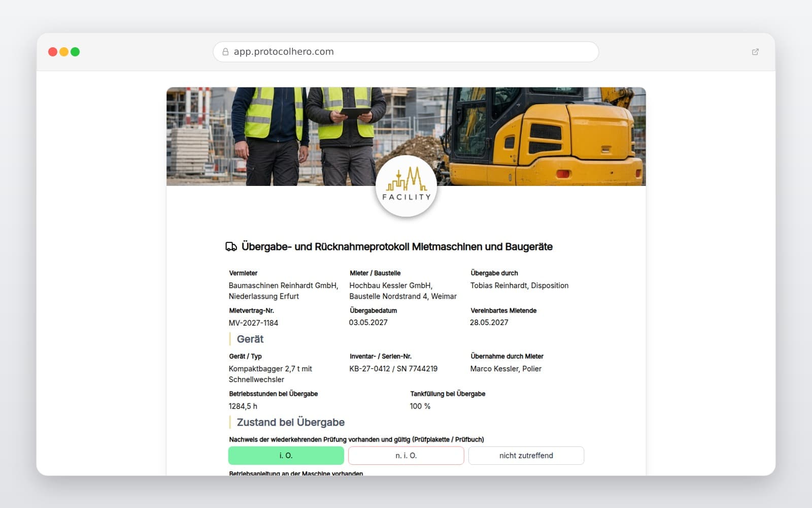
Task: Click the 'Gerät / Typ' field label
Action: coord(245,357)
